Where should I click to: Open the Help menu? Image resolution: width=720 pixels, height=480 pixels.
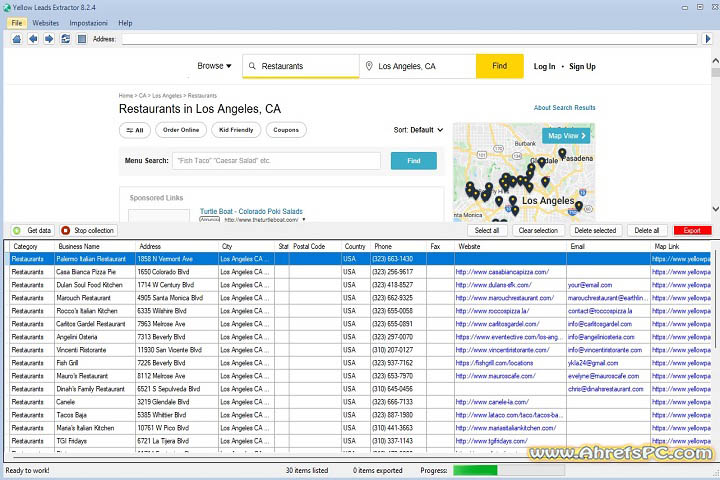tap(125, 23)
